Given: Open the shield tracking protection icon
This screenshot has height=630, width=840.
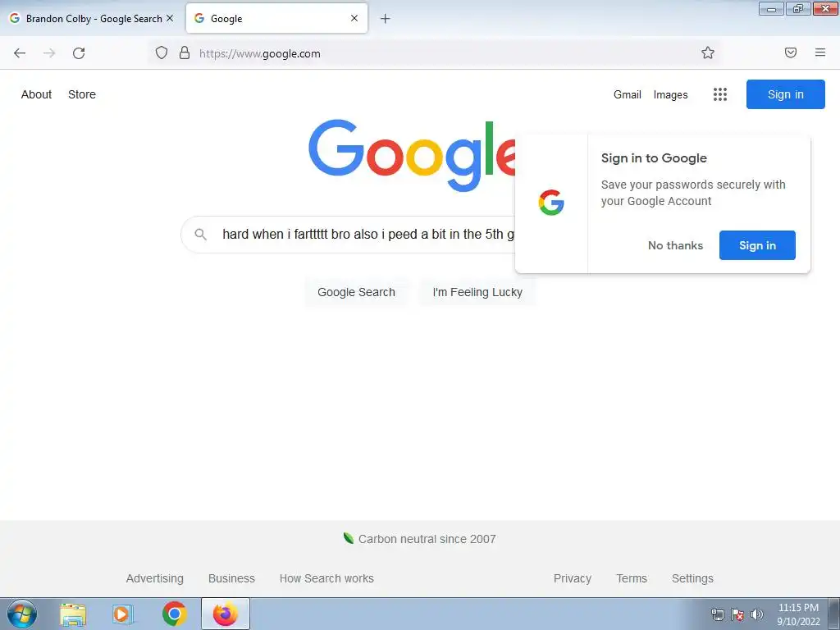Looking at the screenshot, I should pyautogui.click(x=162, y=52).
